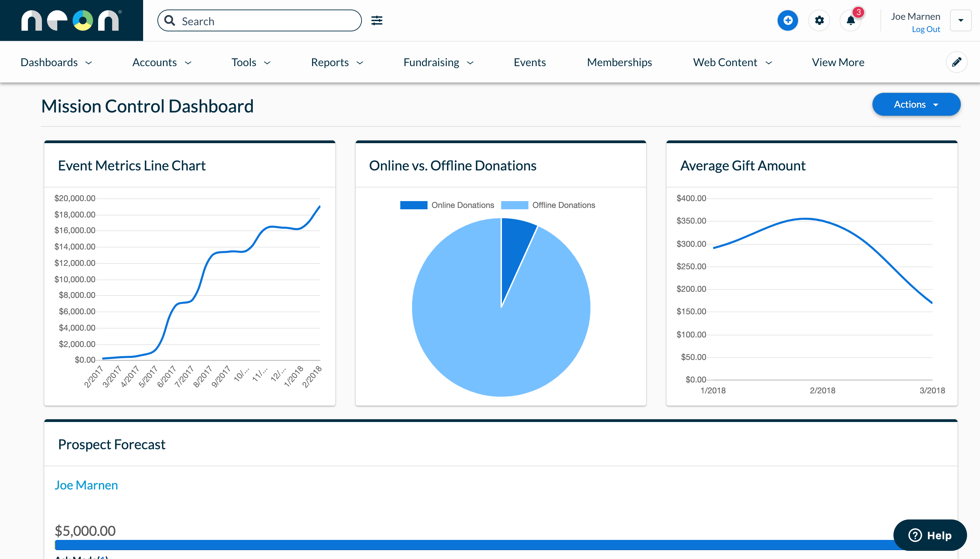Screen dimensions: 980x559
Task: Click the Help question mark button
Action: click(x=930, y=535)
